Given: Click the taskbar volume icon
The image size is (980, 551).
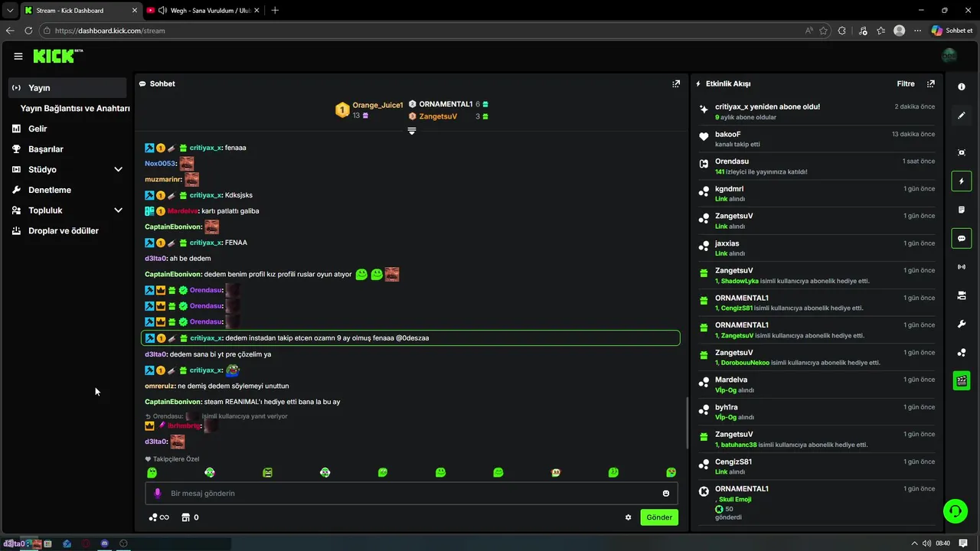Looking at the screenshot, I should [927, 543].
